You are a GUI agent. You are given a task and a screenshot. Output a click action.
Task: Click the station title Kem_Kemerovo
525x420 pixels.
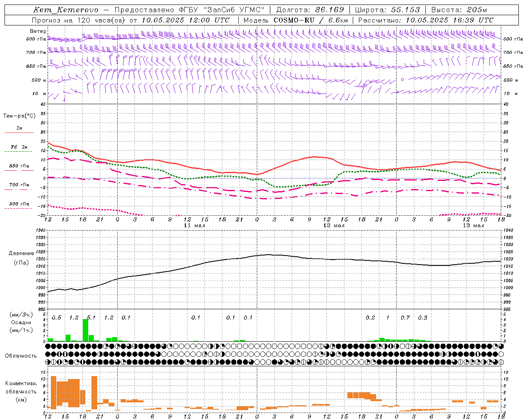[66, 10]
